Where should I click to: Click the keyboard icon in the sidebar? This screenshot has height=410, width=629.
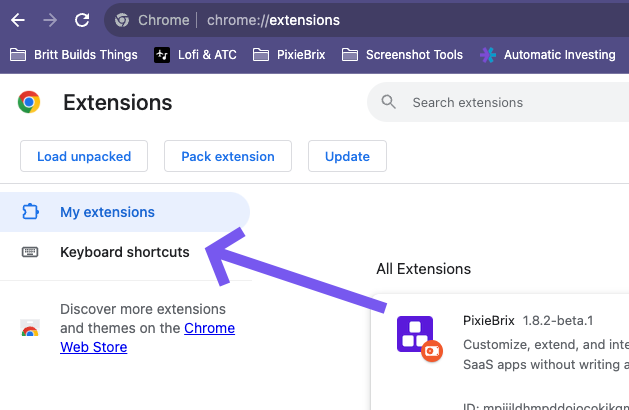[x=29, y=252]
